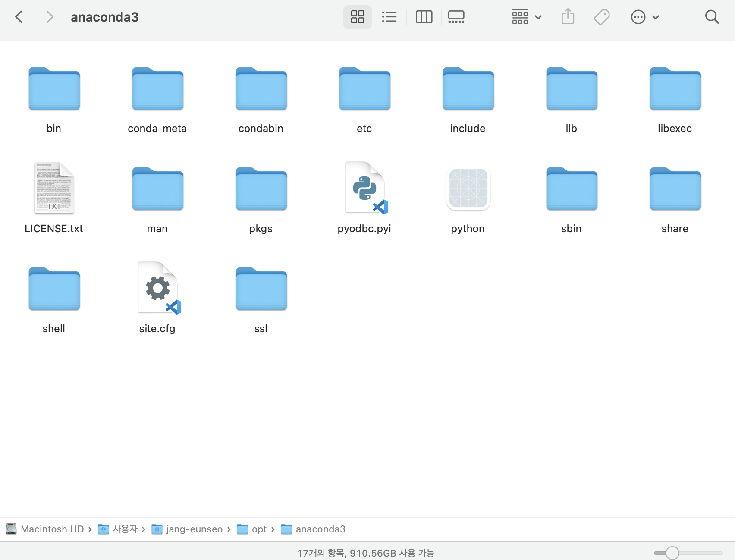The height and width of the screenshot is (560, 735).
Task: Select the site.cfg config file
Action: (159, 288)
